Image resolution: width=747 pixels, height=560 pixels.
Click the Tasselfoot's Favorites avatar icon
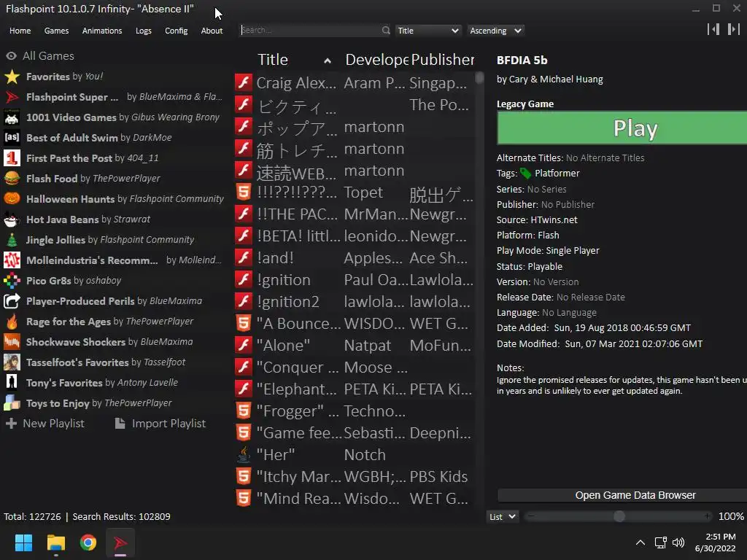point(12,362)
